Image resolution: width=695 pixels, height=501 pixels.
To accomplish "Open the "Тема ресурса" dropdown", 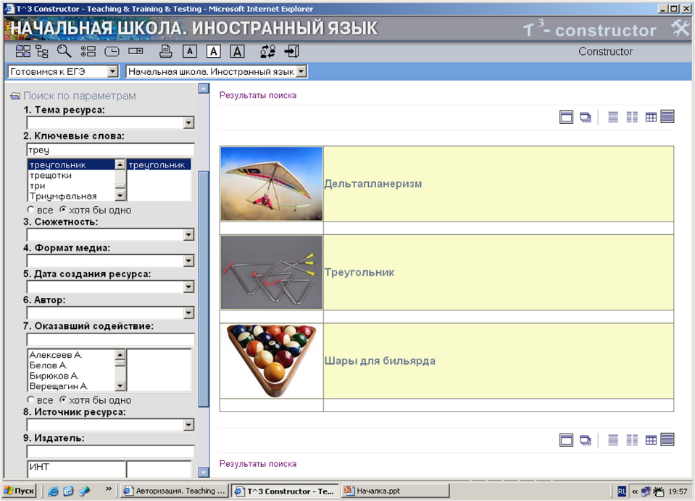I will (x=188, y=123).
